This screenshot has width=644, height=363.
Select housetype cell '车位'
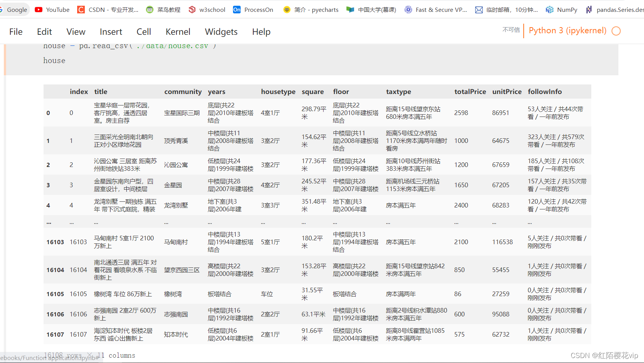pos(267,294)
